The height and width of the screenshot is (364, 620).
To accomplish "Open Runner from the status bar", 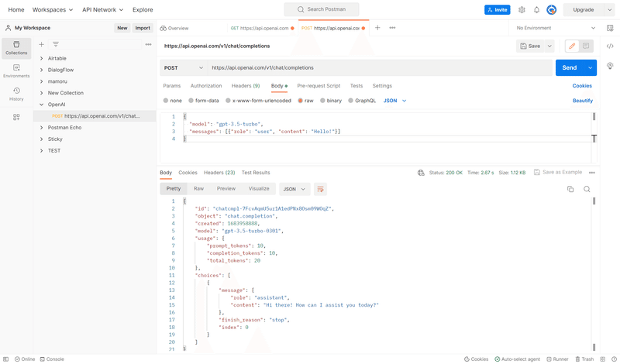I will 557,359.
